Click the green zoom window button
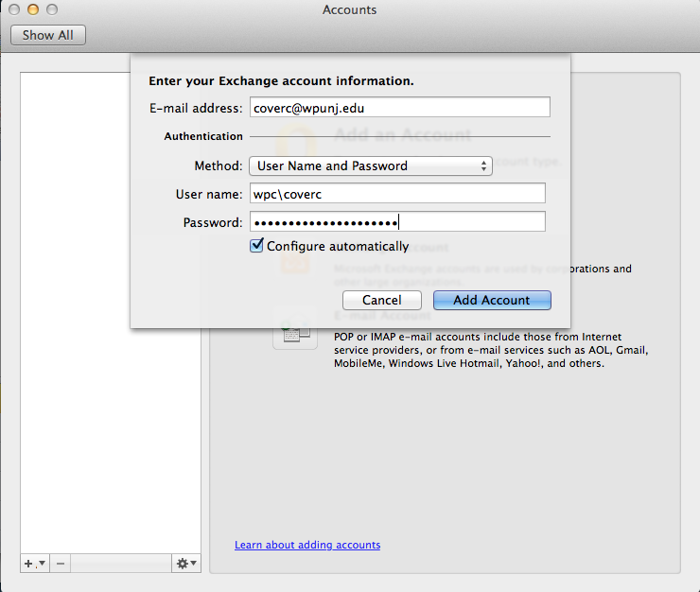Viewport: 700px width, 592px height. point(51,9)
